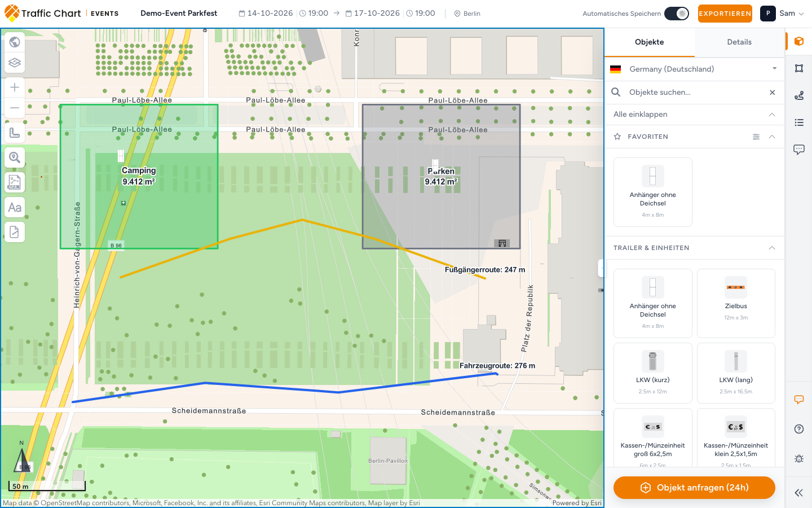Select the measurement ruler tool
Screen dimensions: 812x508
tap(15, 133)
